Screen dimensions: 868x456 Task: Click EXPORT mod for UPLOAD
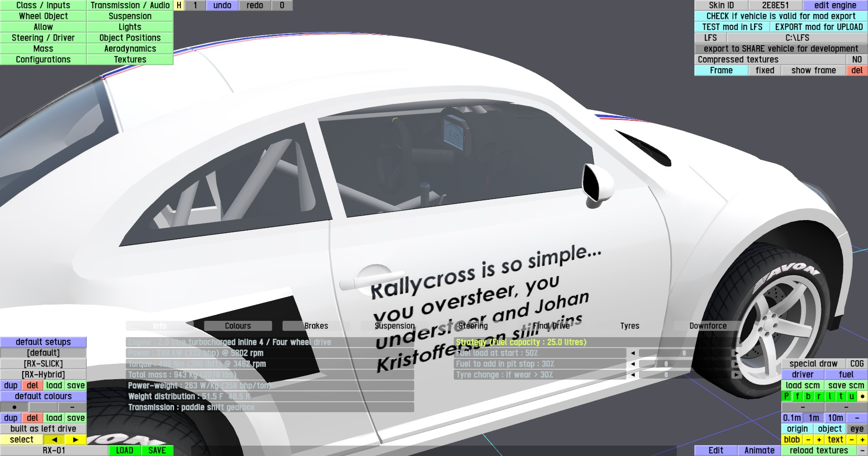819,27
